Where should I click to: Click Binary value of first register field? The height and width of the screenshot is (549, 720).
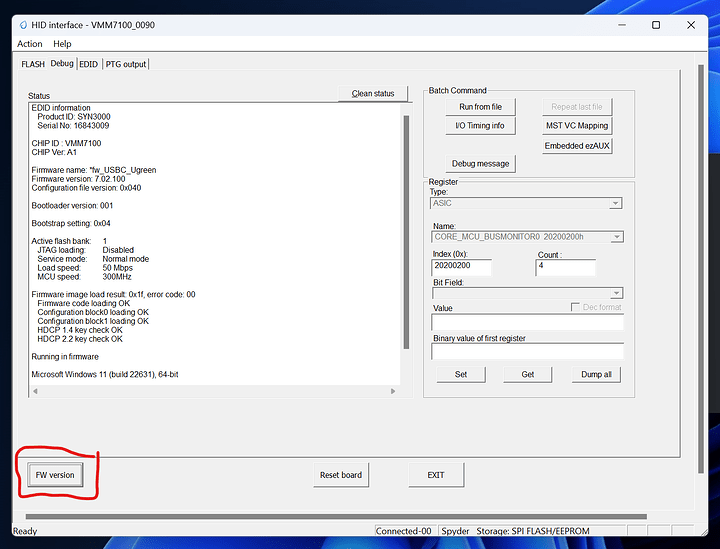tap(527, 352)
